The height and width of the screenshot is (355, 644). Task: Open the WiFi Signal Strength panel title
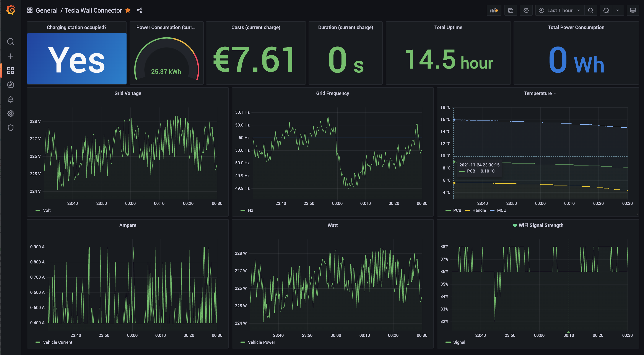tap(541, 225)
